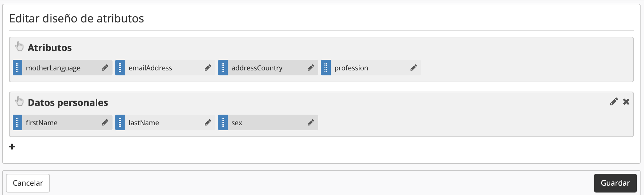Edit the addressCountry attribute
Viewport: 644px width, 195px height.
pyautogui.click(x=311, y=68)
